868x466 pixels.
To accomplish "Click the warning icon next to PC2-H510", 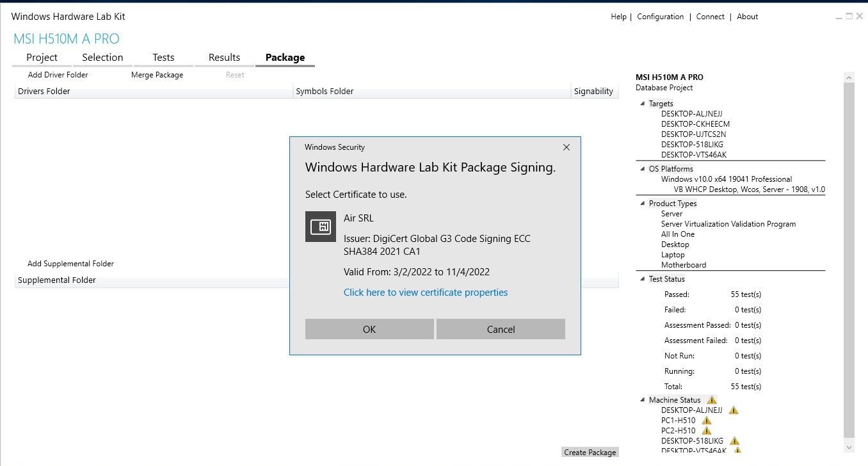I will click(x=706, y=430).
